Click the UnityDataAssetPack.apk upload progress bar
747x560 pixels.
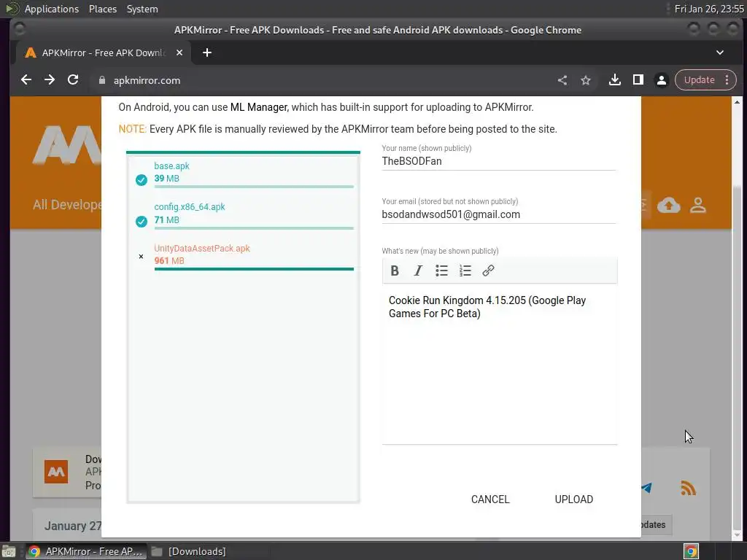pyautogui.click(x=254, y=269)
